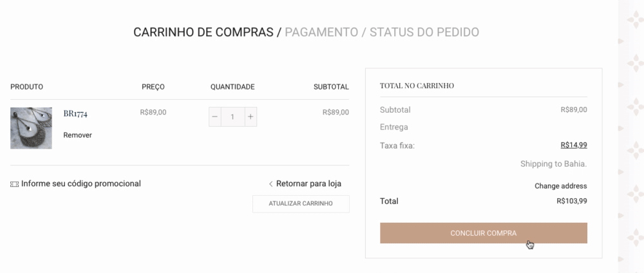
Task: Click the left chevron before Retornar para loja
Action: click(270, 184)
